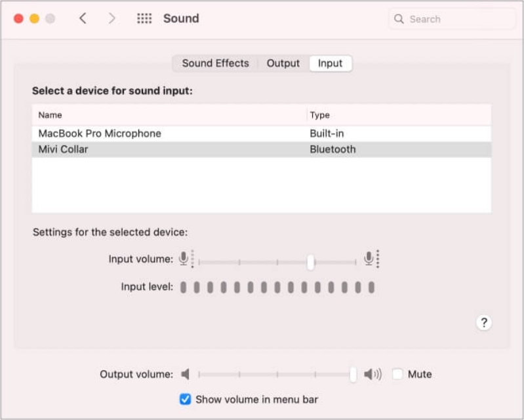Select the Mivi Collar device row
Screen dimensions: 524x420
pyautogui.click(x=261, y=149)
